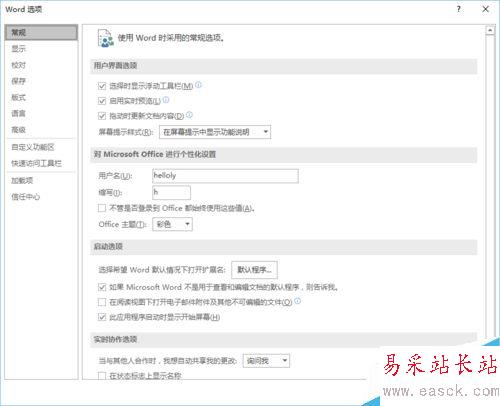This screenshot has width=500, height=406.
Task: Toggle 拖动时更新文档内容 checkbox
Action: (102, 116)
